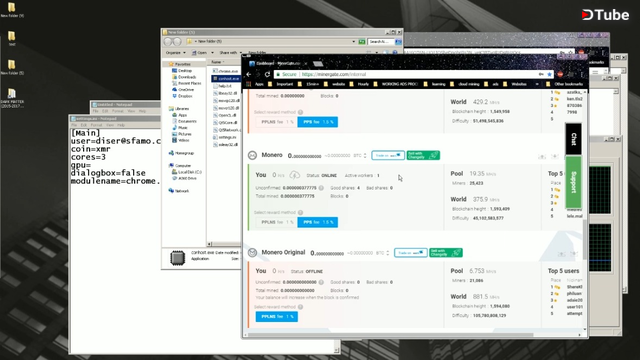This screenshot has height=360, width=640.
Task: Select the chrome.exe file in Explorer
Action: click(225, 71)
